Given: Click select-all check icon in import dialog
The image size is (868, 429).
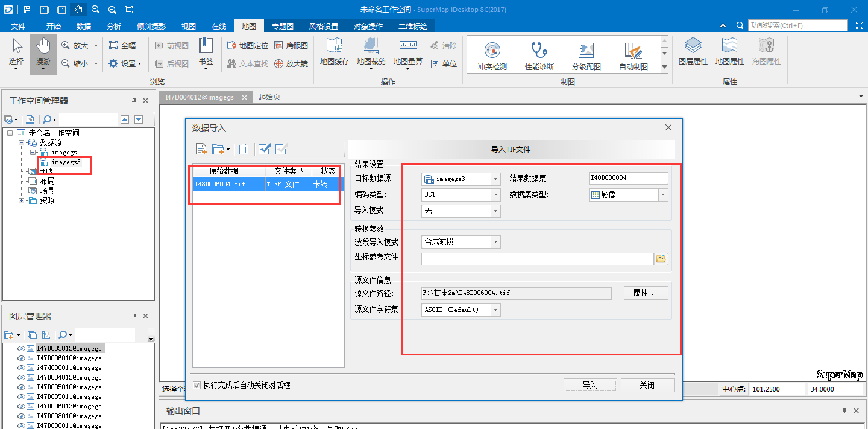Looking at the screenshot, I should 264,148.
